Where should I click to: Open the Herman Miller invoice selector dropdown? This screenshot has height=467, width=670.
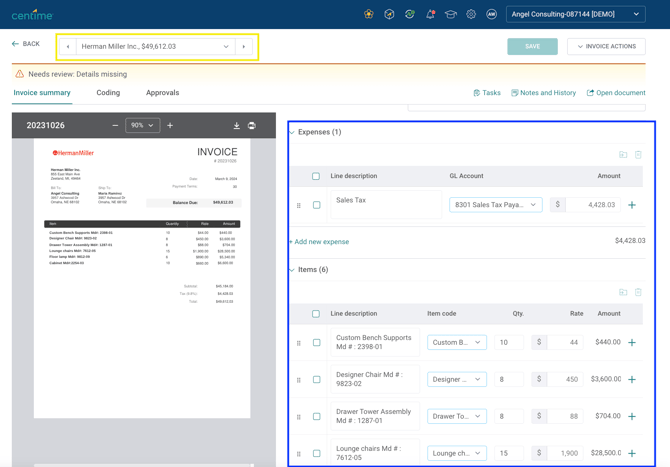point(156,47)
